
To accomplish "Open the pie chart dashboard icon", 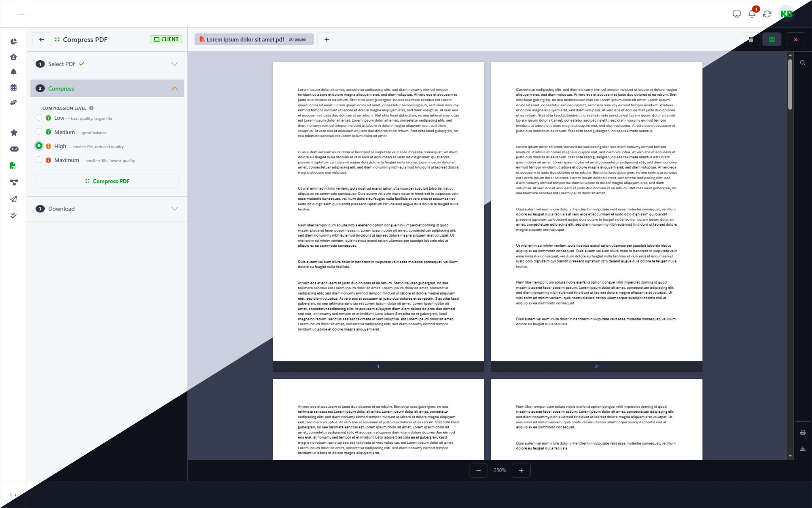I will 14,41.
